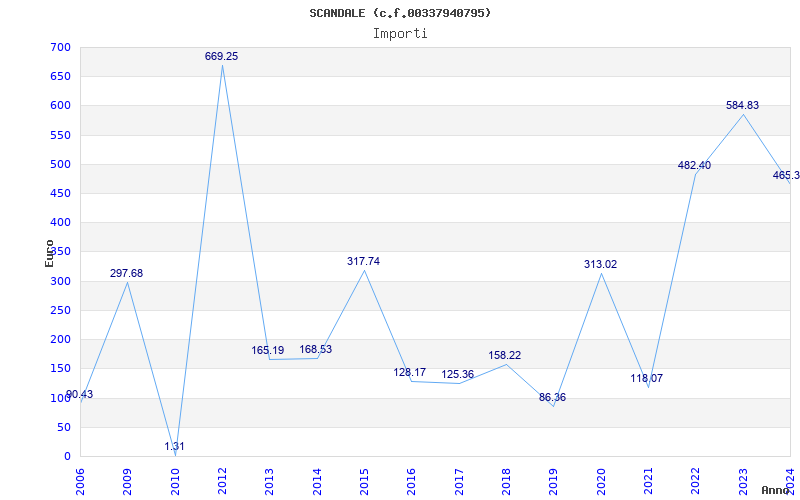The width and height of the screenshot is (800, 500).
Task: Select the 297.68 data label
Action: (127, 273)
